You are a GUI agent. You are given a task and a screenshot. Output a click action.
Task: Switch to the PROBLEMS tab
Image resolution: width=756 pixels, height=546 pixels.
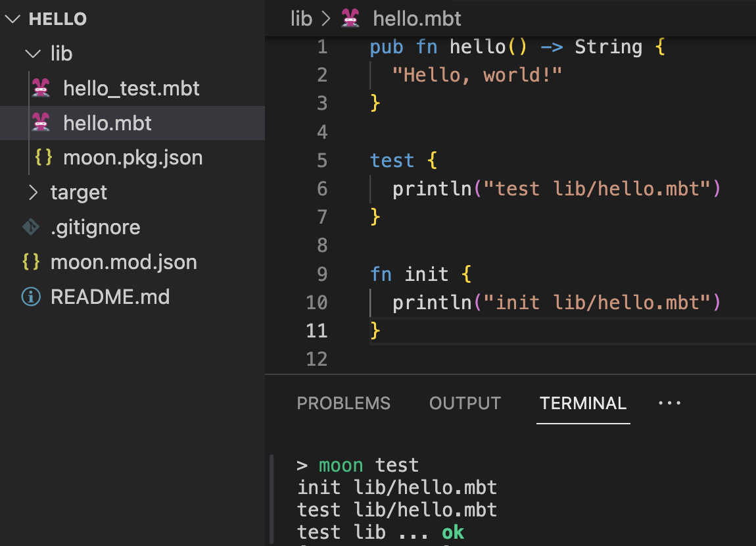tap(343, 403)
